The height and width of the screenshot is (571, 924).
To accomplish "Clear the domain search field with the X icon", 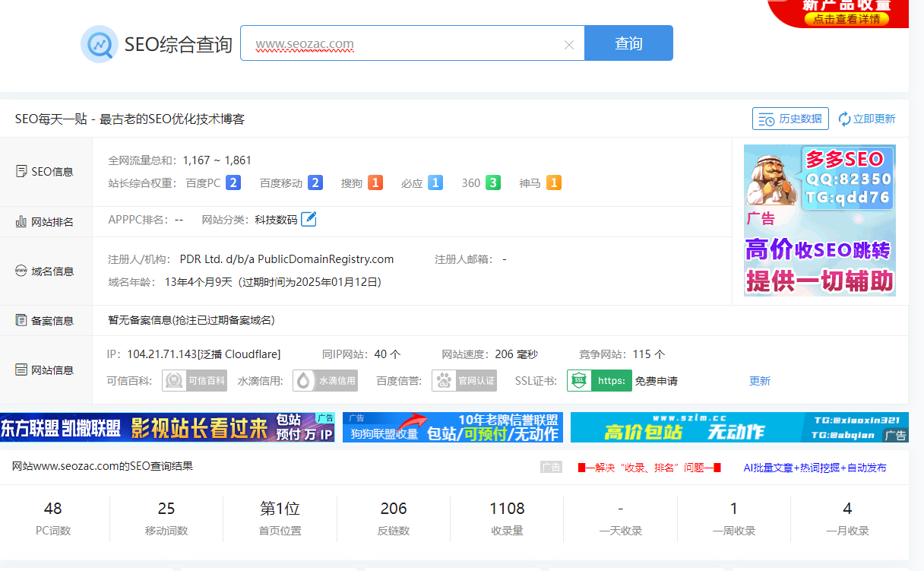I will point(568,44).
